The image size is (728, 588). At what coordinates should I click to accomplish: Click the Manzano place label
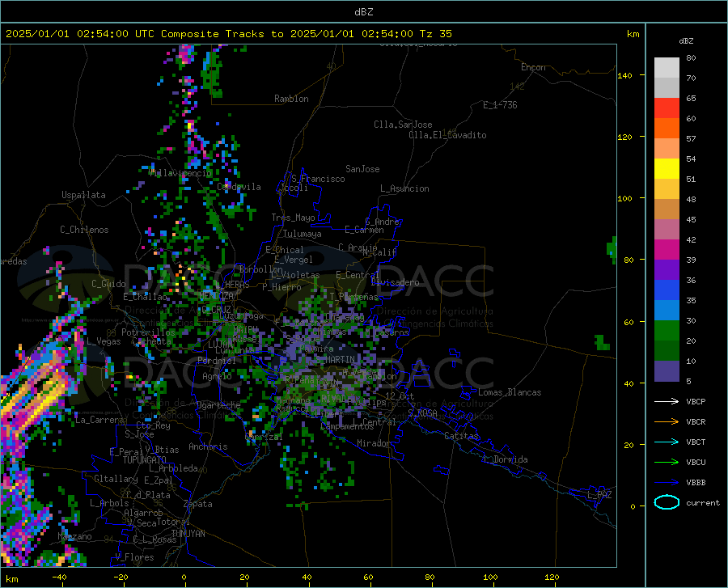tap(74, 536)
